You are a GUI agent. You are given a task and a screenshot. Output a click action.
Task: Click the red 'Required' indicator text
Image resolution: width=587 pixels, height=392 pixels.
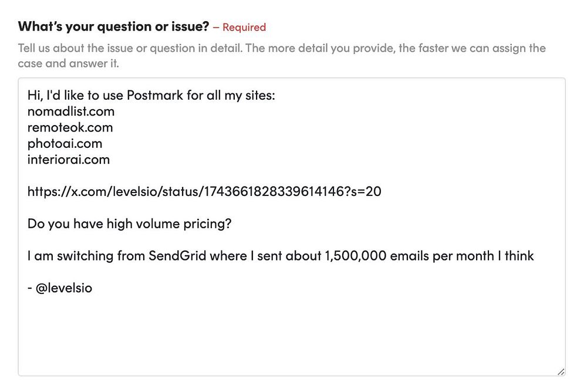(x=244, y=27)
